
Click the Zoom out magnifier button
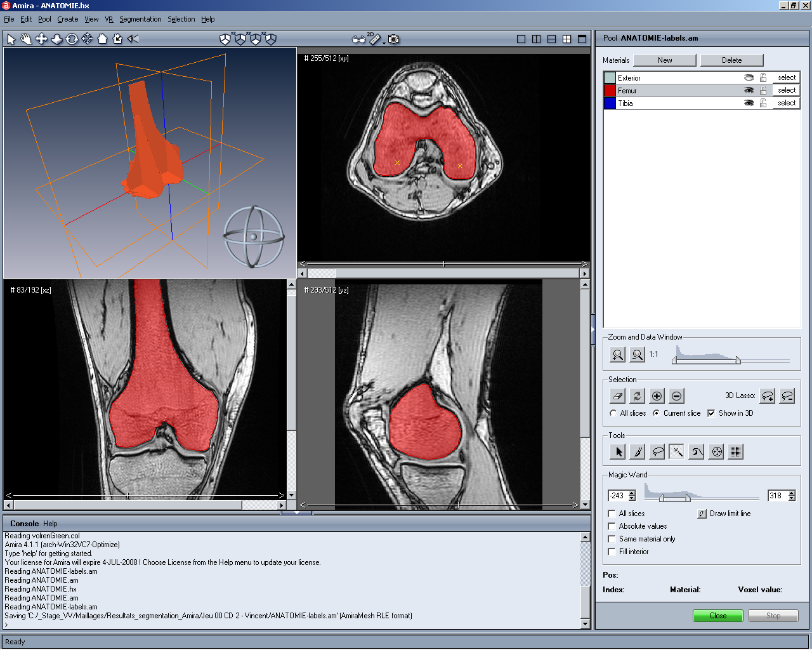tap(637, 355)
